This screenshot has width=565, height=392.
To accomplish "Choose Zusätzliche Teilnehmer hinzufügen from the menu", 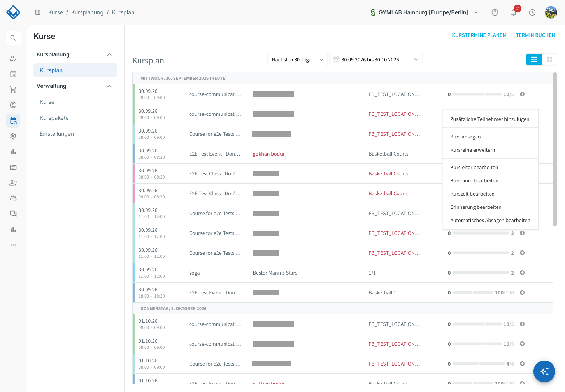I will [490, 119].
